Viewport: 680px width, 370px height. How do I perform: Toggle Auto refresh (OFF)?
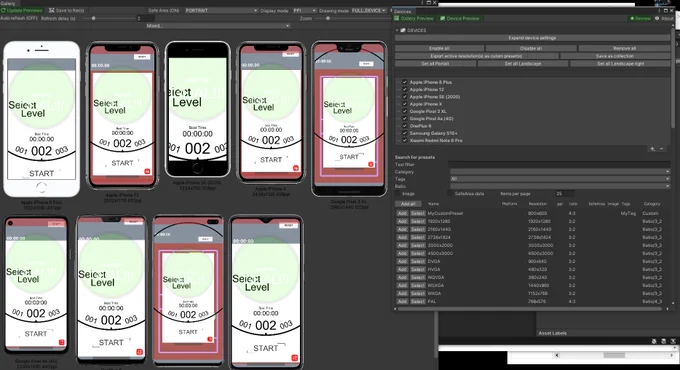[x=19, y=18]
